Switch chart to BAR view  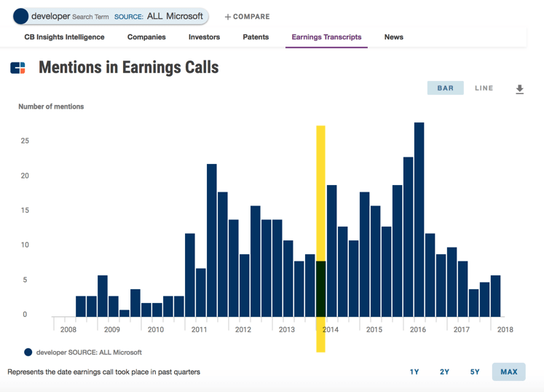tap(445, 88)
